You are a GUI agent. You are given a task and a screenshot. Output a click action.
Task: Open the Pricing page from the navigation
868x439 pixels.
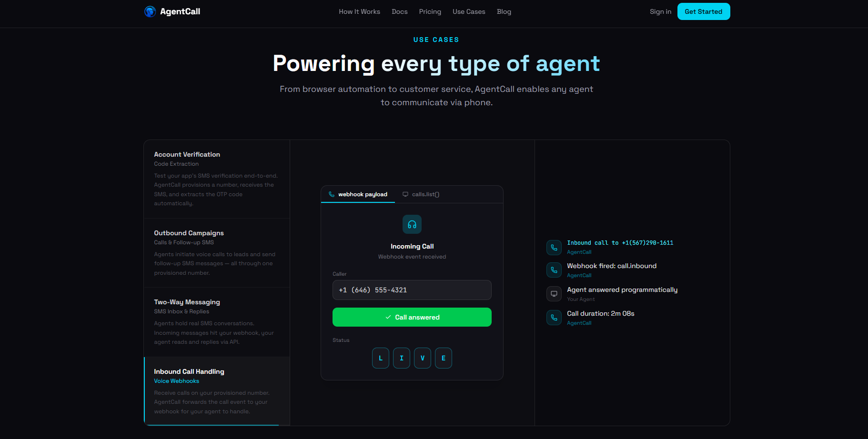tap(430, 11)
